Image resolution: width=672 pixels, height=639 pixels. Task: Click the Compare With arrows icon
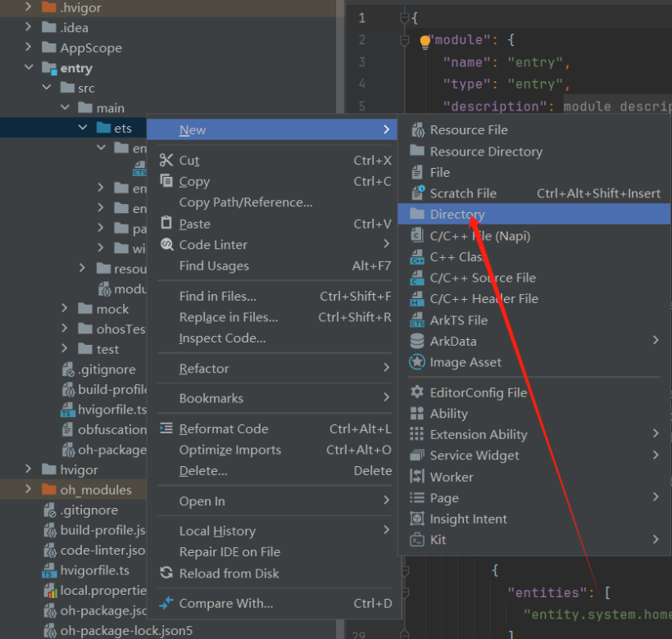click(x=166, y=603)
